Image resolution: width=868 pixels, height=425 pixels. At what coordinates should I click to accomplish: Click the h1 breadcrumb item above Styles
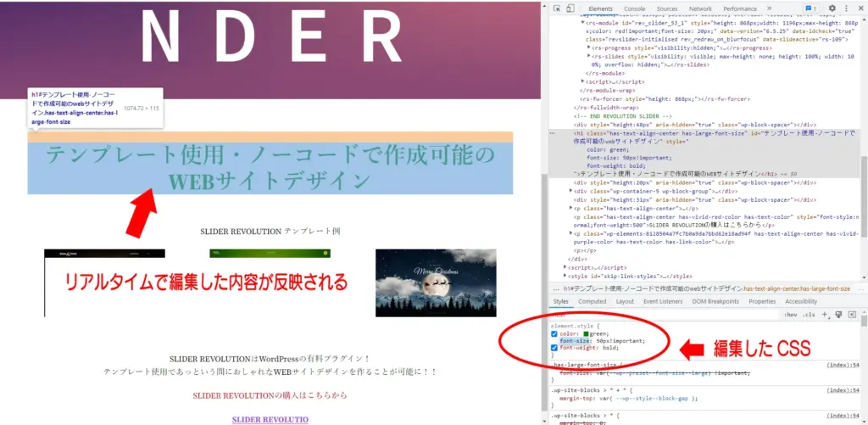click(706, 288)
